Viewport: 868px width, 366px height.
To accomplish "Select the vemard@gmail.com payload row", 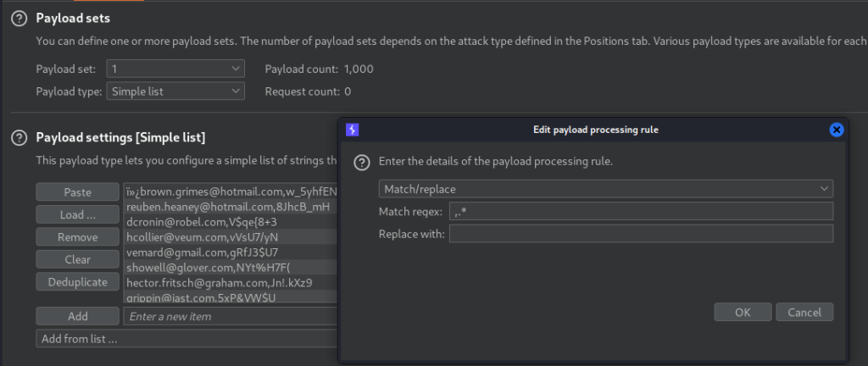I will click(x=231, y=252).
